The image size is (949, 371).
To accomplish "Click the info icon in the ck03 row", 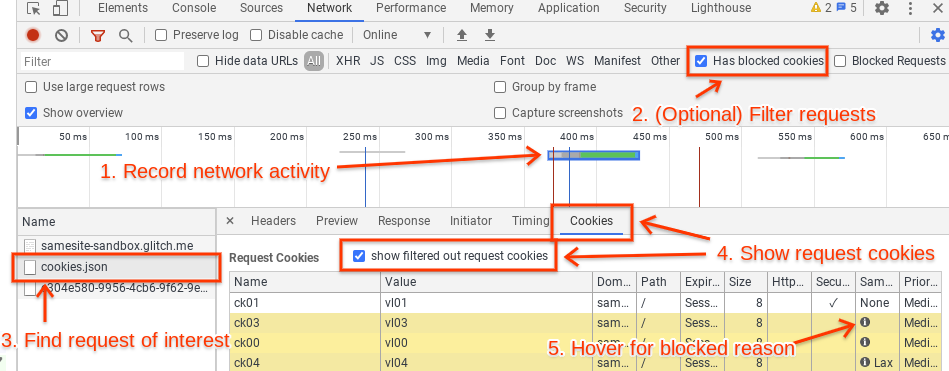I will 864,322.
